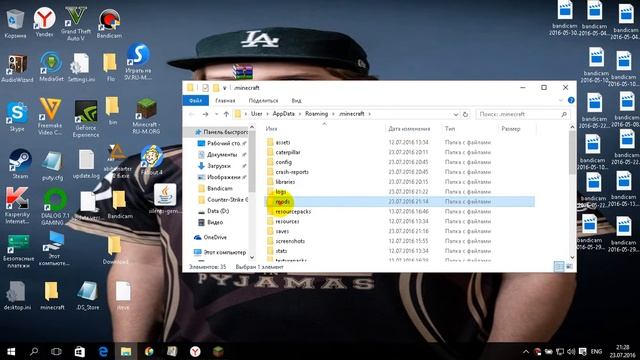
Task: Open Windows Store from taskbar
Action: 80,351
